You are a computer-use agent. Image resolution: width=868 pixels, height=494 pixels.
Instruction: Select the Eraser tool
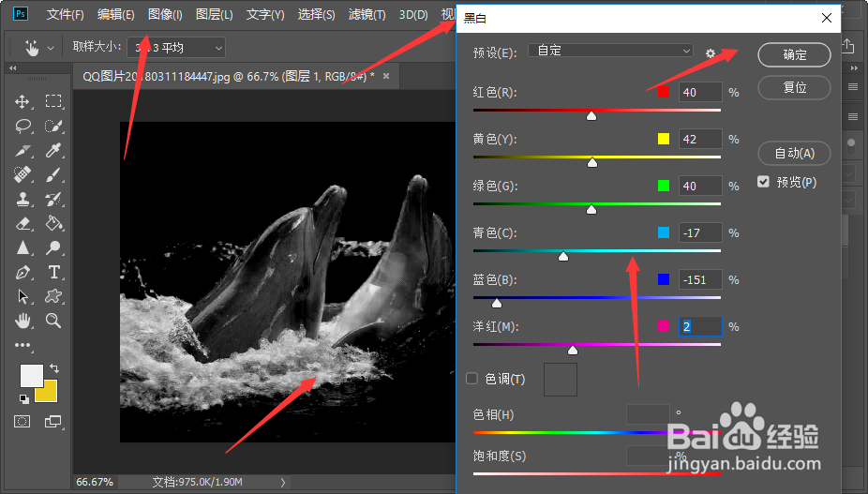coord(22,223)
